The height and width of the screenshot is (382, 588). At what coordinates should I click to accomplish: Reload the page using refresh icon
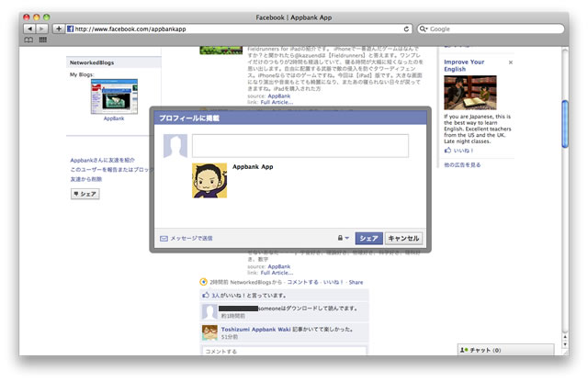(406, 28)
